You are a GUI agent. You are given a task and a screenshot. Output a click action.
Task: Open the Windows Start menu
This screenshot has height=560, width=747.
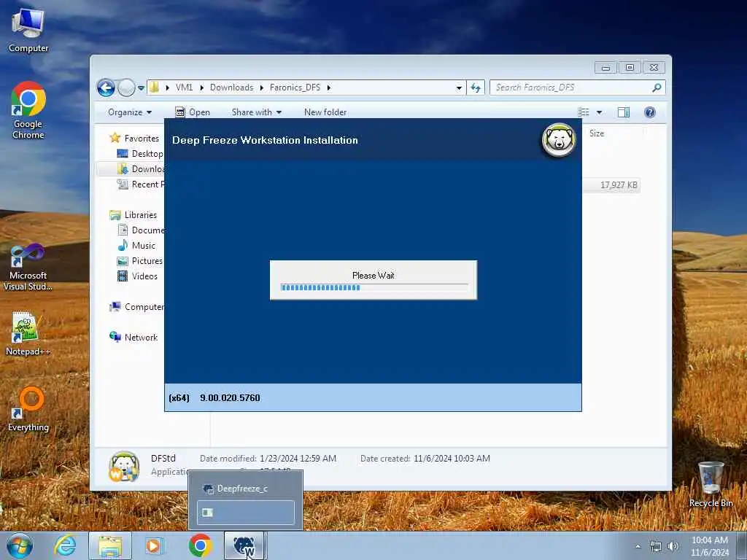(20, 545)
